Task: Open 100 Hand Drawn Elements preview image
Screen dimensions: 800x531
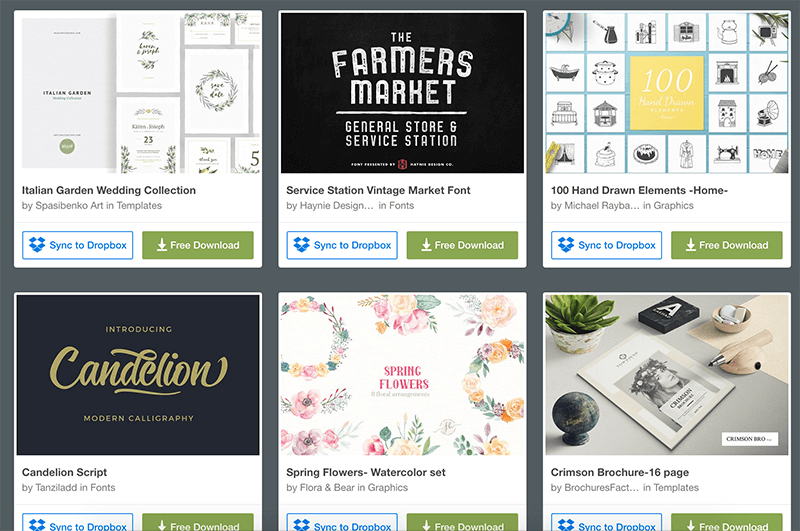Action: click(667, 93)
